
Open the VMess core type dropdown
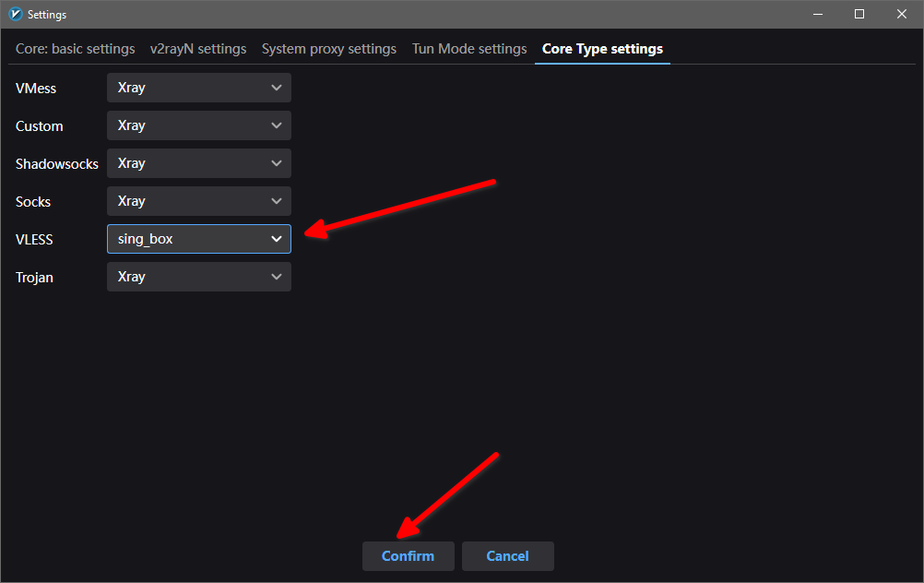(x=198, y=88)
